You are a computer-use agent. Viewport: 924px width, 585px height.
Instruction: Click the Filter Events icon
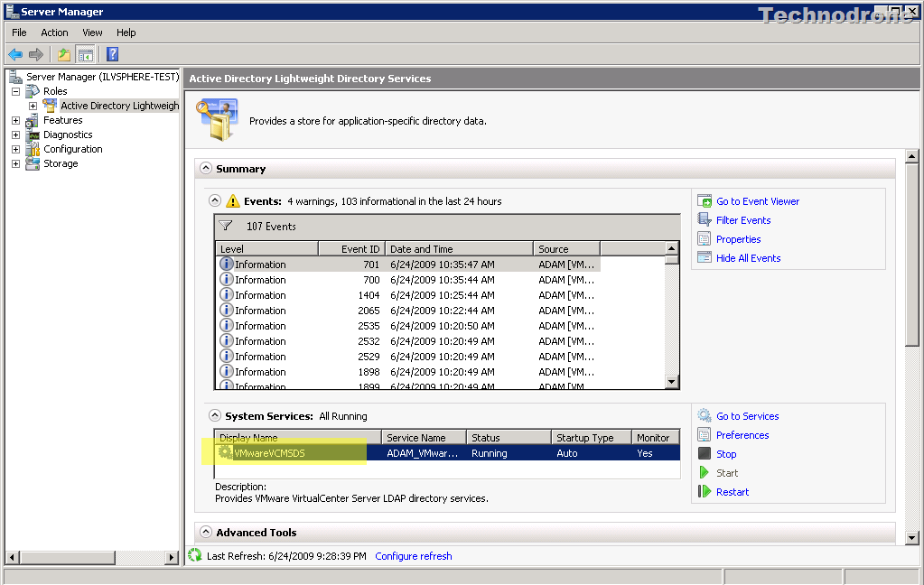click(705, 219)
